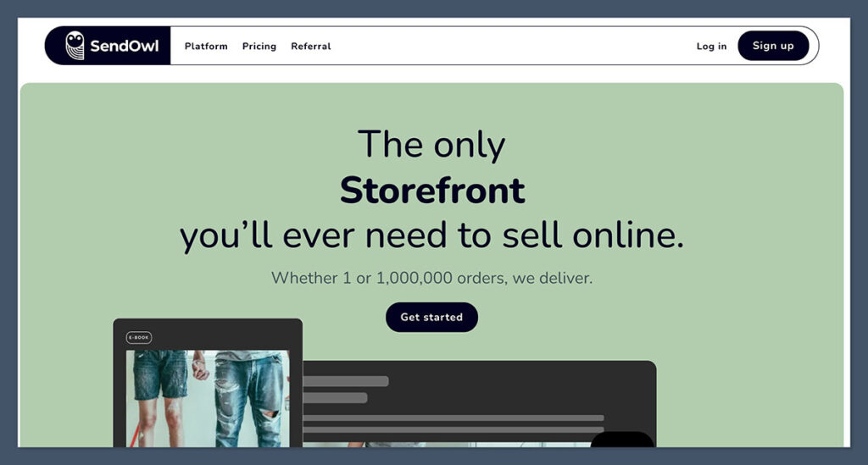Viewport: 868px width, 465px height.
Task: Click the black rounded button on the dark card
Action: point(621,440)
